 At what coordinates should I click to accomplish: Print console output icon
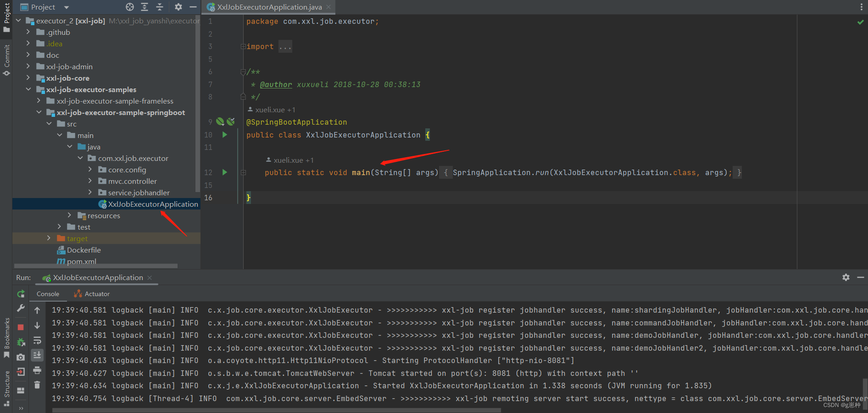pos(37,370)
